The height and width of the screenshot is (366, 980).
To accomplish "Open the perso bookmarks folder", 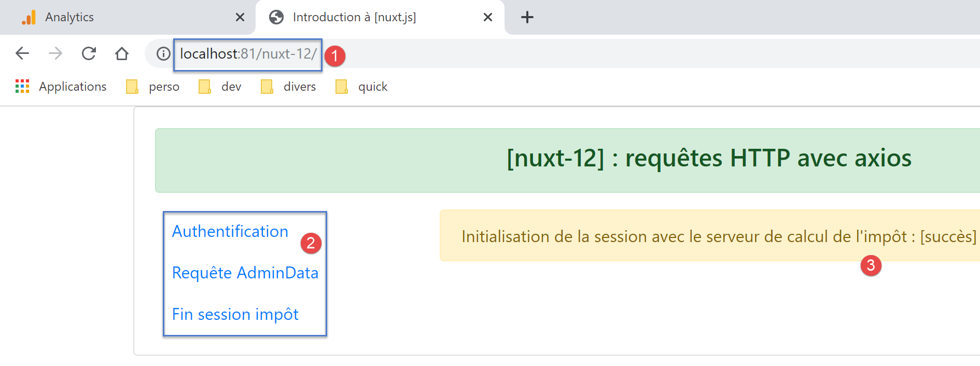I will [x=153, y=87].
